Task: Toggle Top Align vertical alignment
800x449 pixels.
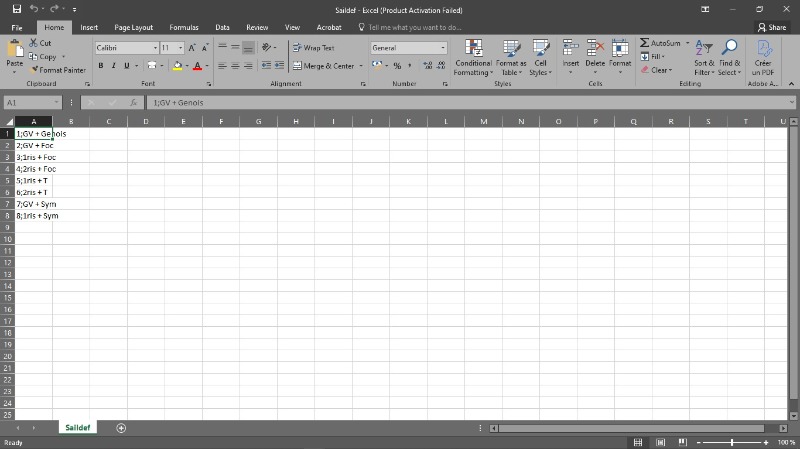Action: coord(222,47)
